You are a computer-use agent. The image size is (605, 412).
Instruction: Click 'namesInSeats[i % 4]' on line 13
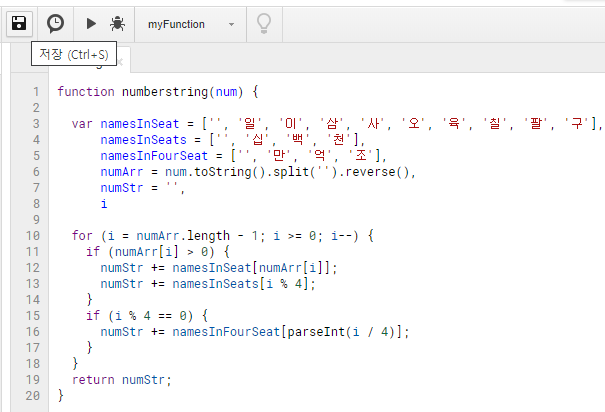(240, 284)
